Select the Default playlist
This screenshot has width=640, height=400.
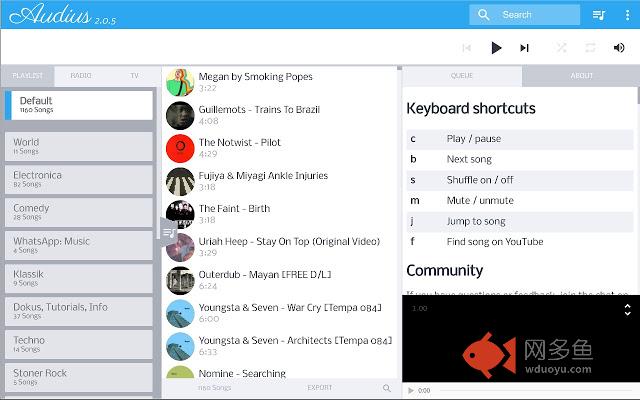click(79, 105)
